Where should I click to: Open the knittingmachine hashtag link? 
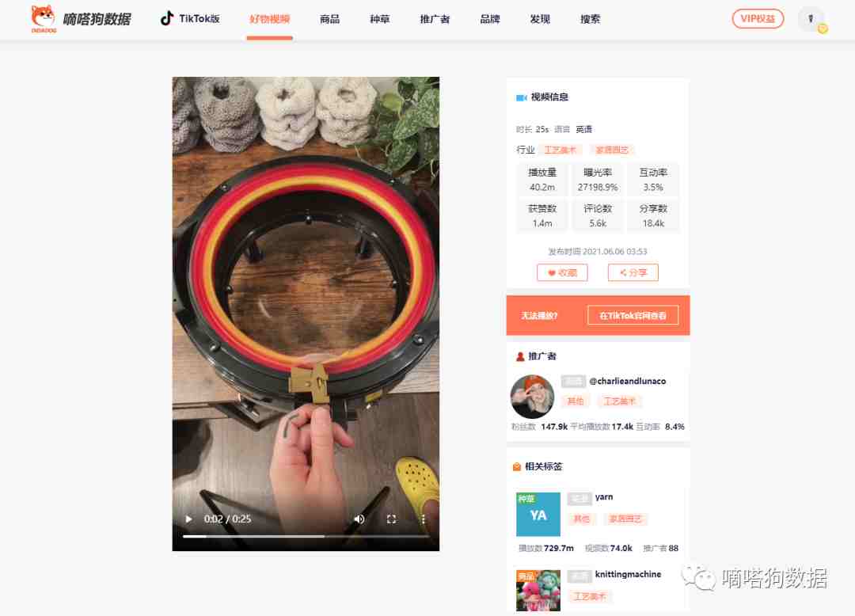point(628,574)
